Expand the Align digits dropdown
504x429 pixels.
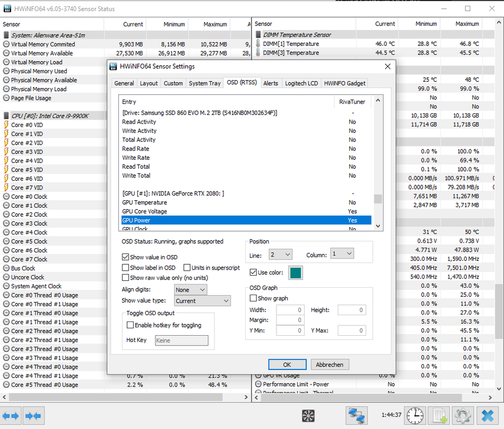click(x=190, y=290)
